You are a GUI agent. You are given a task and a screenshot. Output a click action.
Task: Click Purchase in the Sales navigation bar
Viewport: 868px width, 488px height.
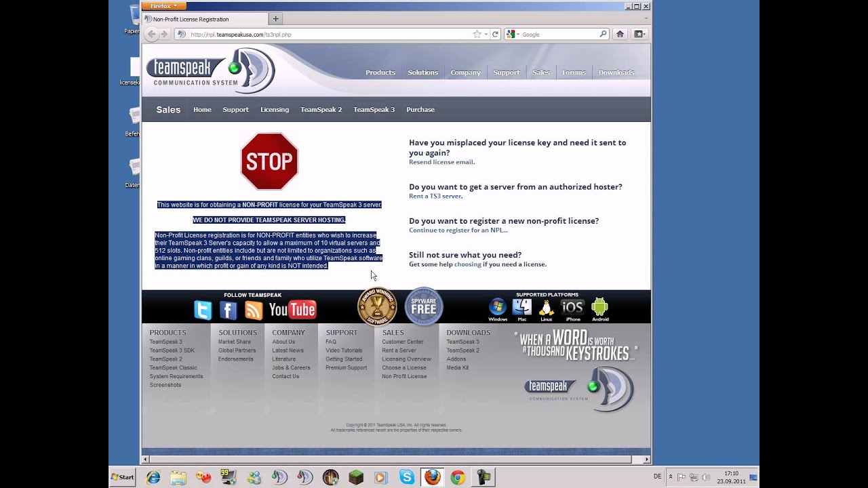click(x=420, y=110)
